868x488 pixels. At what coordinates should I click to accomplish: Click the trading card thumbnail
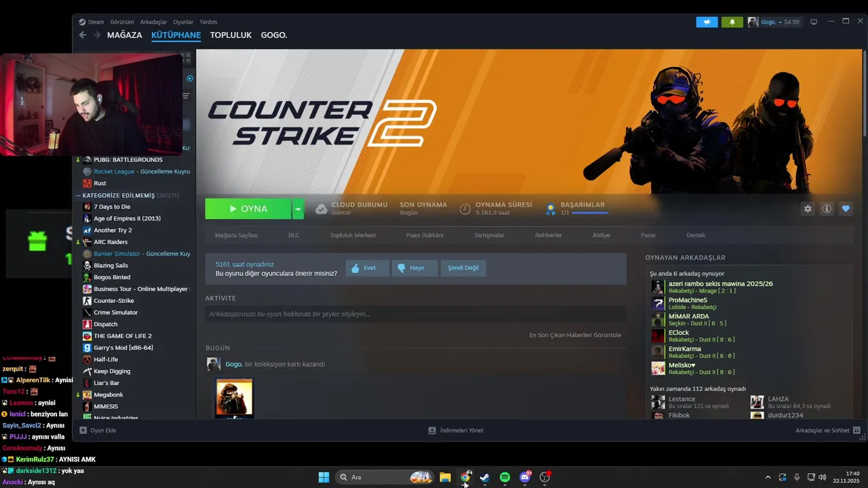click(234, 397)
